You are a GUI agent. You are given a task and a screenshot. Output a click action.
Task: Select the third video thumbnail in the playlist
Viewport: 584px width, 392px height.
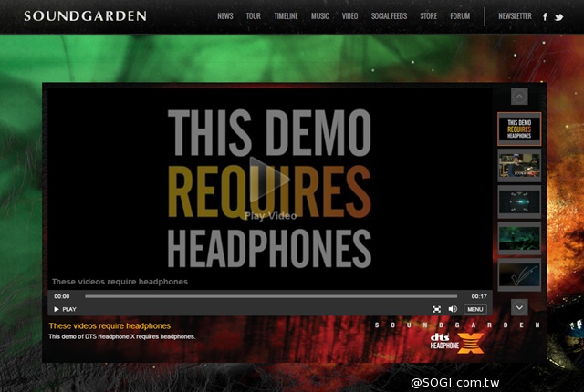(x=519, y=201)
